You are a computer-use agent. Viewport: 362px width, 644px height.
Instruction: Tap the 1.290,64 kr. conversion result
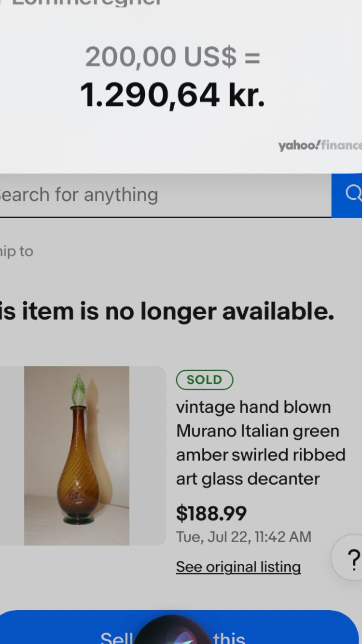point(172,95)
